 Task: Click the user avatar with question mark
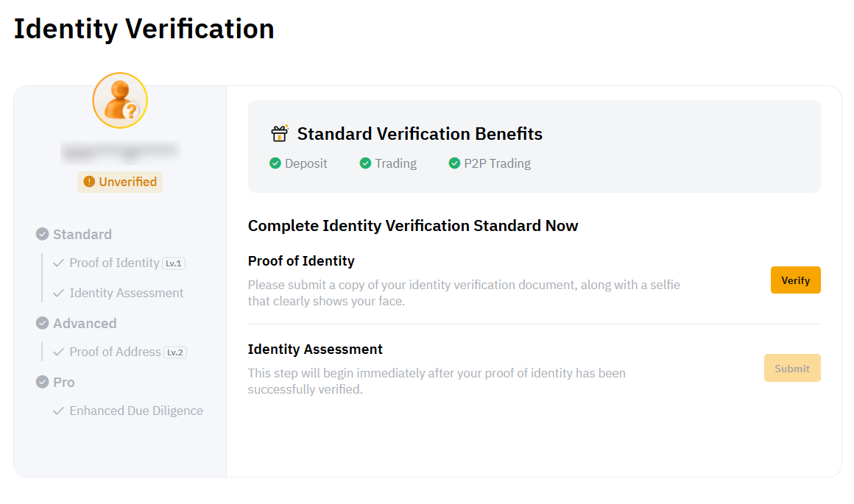click(119, 100)
